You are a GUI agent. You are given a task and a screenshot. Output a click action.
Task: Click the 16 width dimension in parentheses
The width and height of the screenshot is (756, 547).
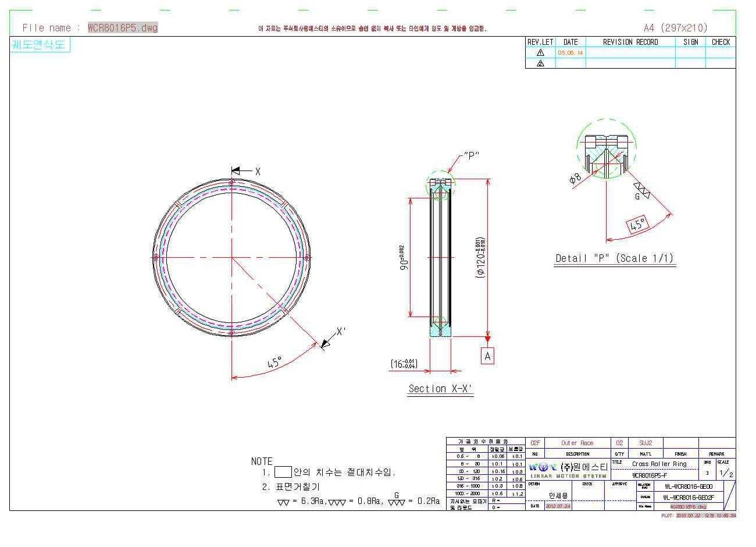404,364
